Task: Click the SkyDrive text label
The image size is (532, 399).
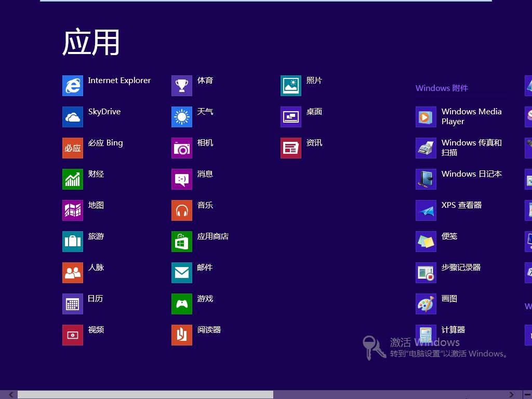Action: point(104,112)
